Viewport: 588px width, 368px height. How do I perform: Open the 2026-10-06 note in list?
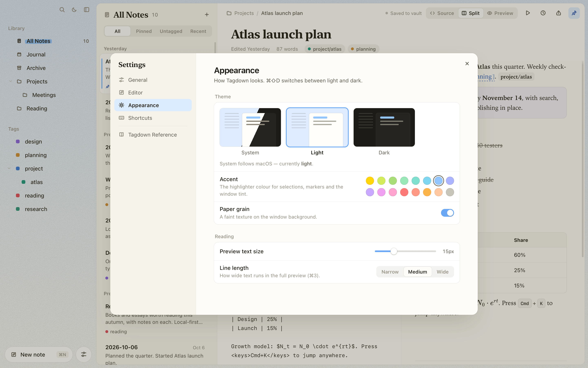click(x=155, y=354)
